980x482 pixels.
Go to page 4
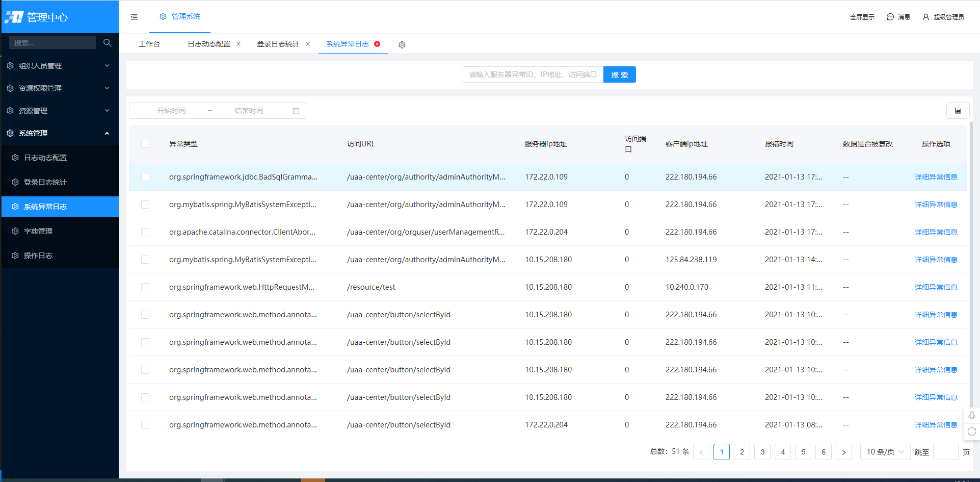click(783, 452)
